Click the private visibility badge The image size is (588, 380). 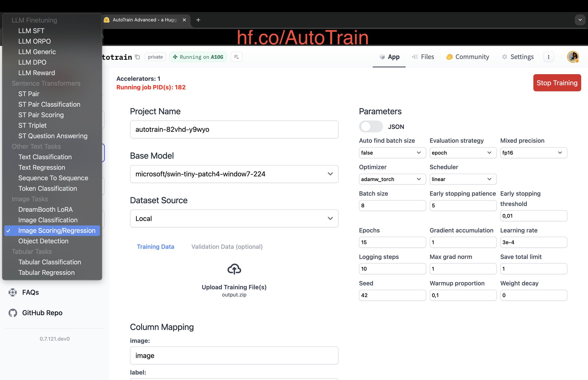pyautogui.click(x=155, y=57)
